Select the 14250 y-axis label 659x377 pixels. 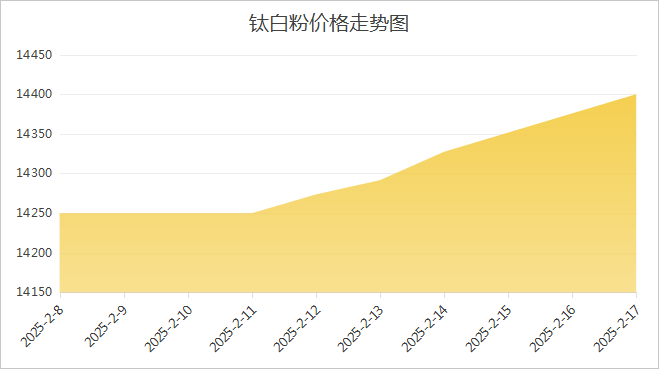pyautogui.click(x=34, y=213)
